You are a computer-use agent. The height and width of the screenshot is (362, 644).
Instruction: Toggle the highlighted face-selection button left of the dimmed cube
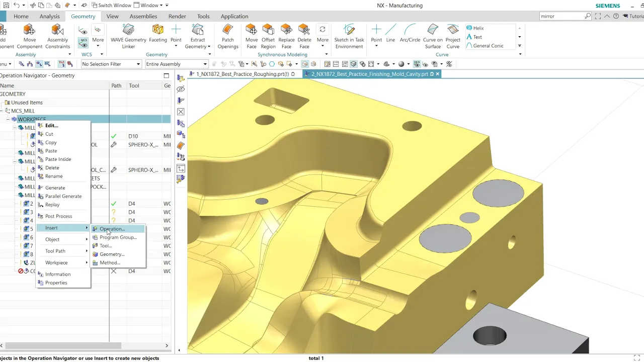305,64
